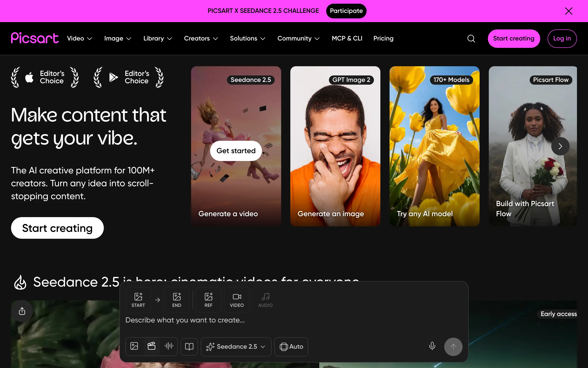Screen dimensions: 588x368
Task: Click the share icon on the video preview
Action: point(22,311)
